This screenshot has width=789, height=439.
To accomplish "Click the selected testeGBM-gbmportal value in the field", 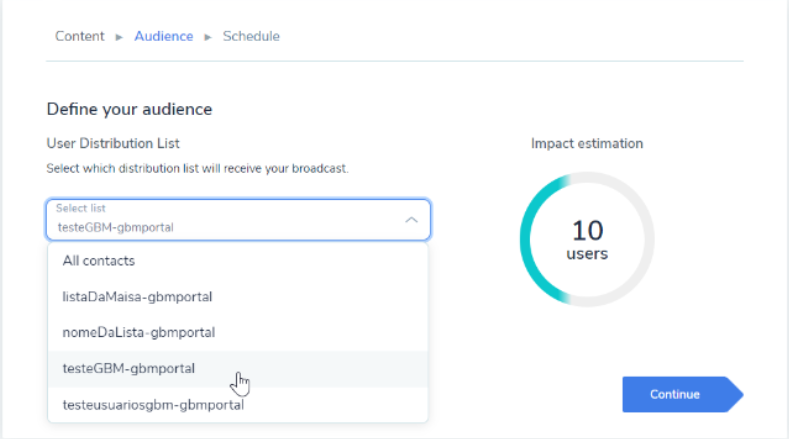I will tap(116, 227).
